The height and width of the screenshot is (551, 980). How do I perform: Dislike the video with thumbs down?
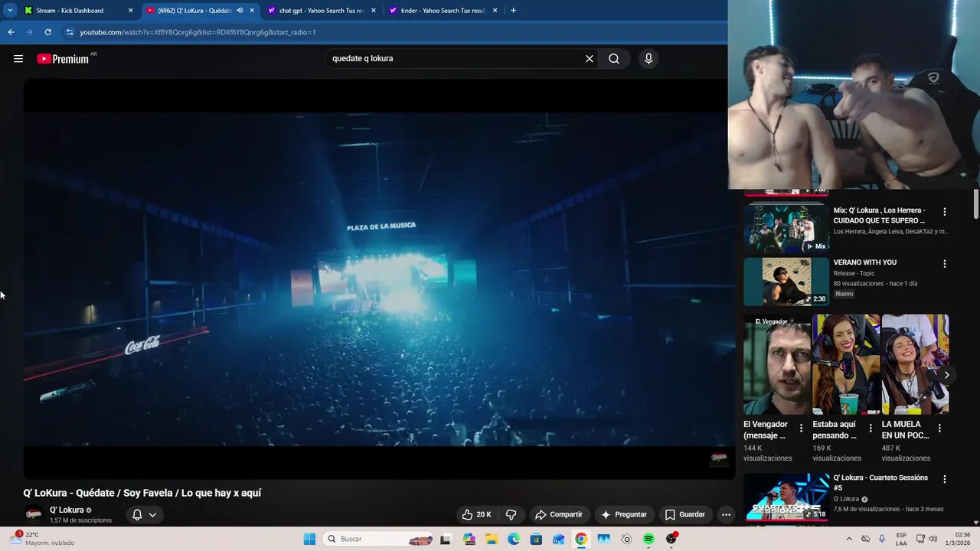coord(511,514)
